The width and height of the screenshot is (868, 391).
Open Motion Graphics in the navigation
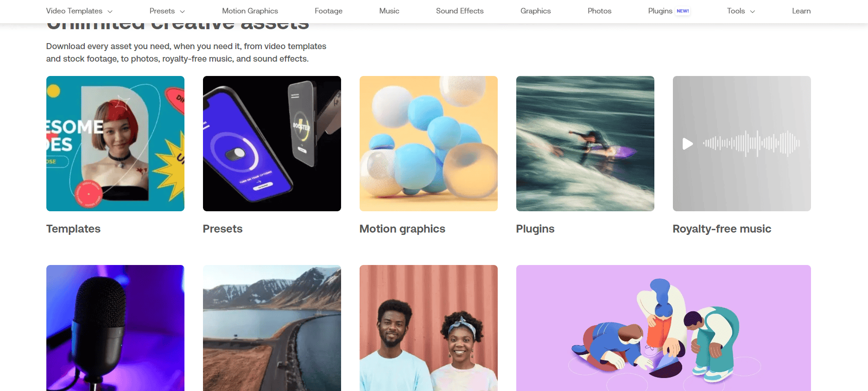pos(250,11)
